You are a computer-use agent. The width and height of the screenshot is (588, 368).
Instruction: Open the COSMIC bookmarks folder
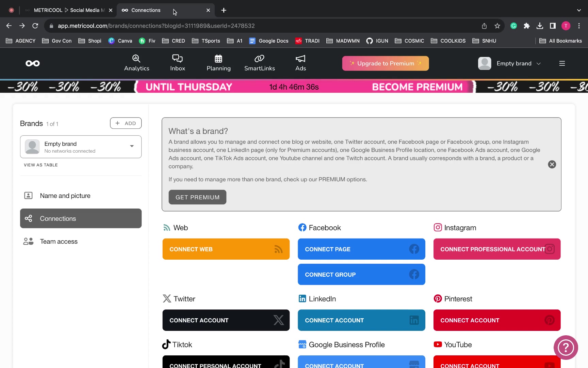click(409, 41)
